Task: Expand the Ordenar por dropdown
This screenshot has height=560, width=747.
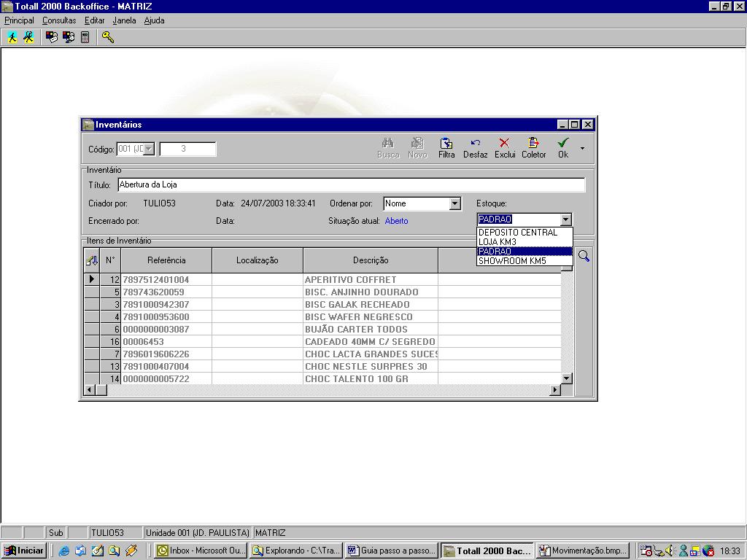Action: pyautogui.click(x=455, y=204)
